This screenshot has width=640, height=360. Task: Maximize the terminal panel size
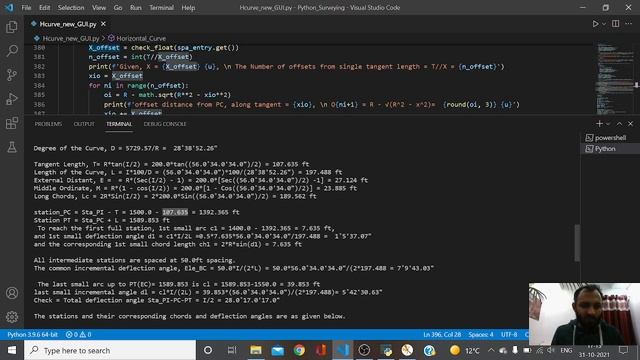(620, 124)
